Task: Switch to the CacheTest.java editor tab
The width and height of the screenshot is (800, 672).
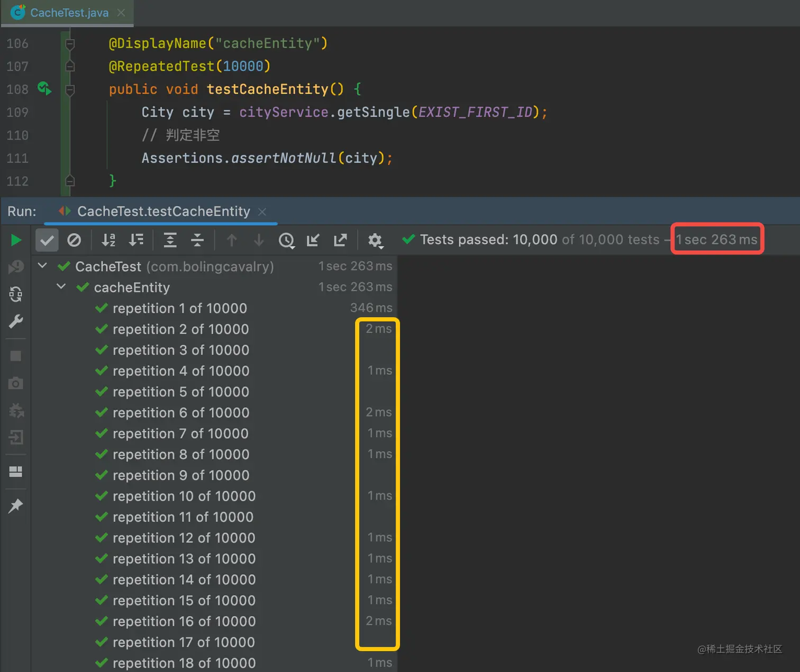Action: pos(69,13)
